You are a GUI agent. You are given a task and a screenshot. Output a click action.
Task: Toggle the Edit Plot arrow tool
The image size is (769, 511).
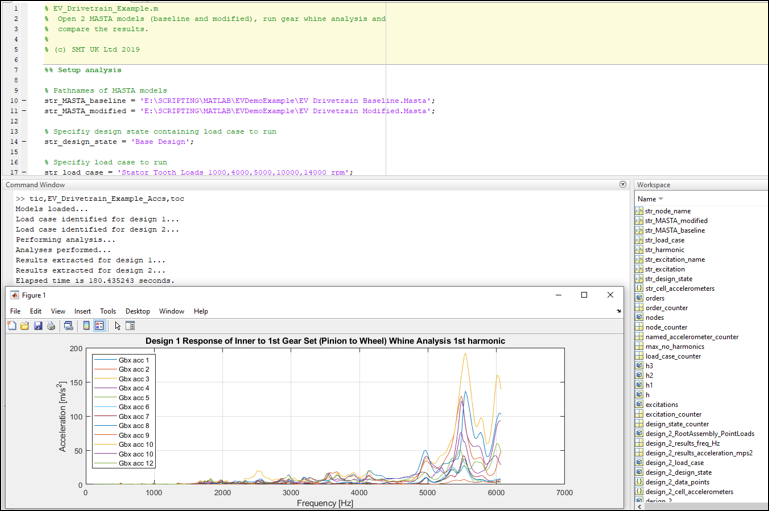pyautogui.click(x=117, y=326)
